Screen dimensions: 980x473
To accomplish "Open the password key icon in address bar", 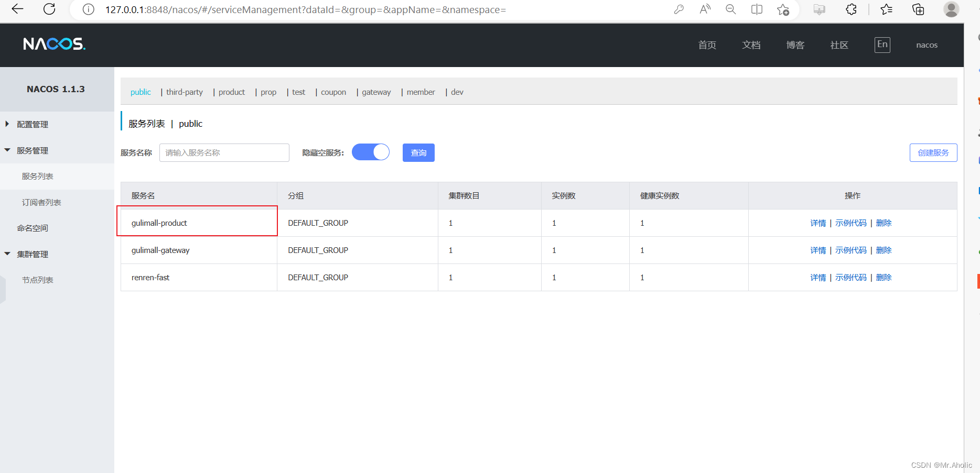I will (679, 9).
